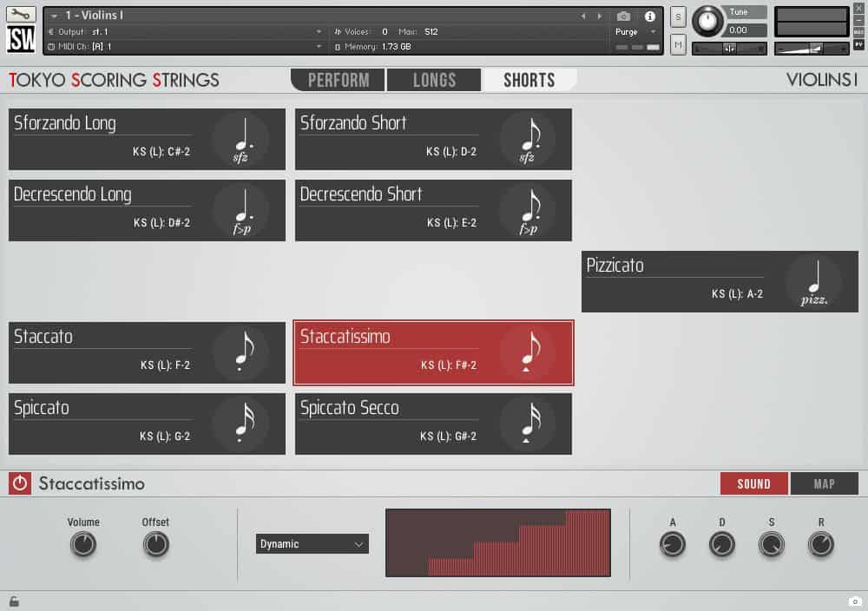Image resolution: width=868 pixels, height=611 pixels.
Task: Select the Staccato articulation label
Action: [43, 337]
